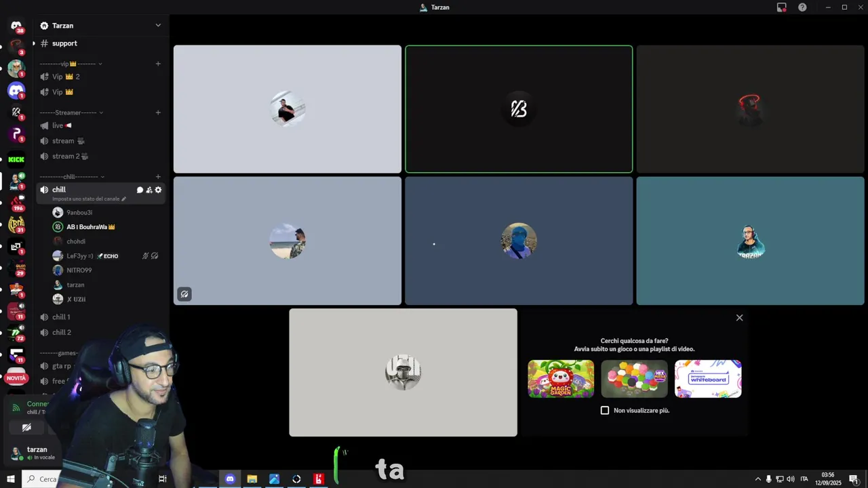Click the muted camera icon on bottom-left video tile
This screenshot has height=488, width=868.
point(184,294)
